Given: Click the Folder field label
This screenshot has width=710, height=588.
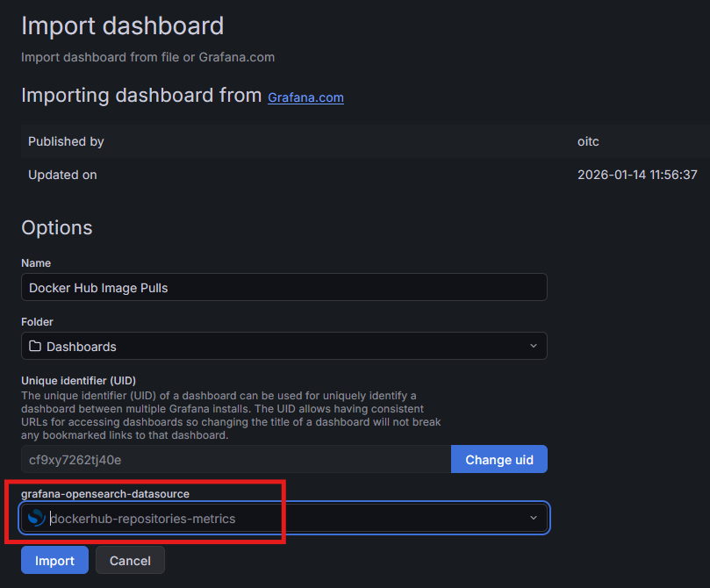Looking at the screenshot, I should [x=38, y=322].
